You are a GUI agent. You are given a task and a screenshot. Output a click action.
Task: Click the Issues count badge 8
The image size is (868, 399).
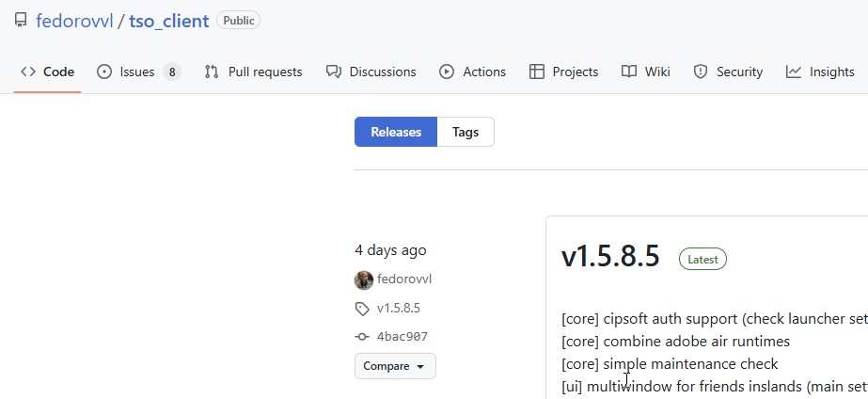click(x=171, y=72)
